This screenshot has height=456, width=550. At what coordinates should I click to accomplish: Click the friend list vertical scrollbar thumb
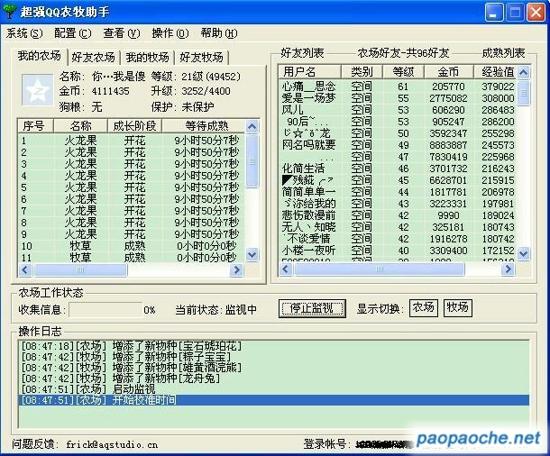click(523, 93)
